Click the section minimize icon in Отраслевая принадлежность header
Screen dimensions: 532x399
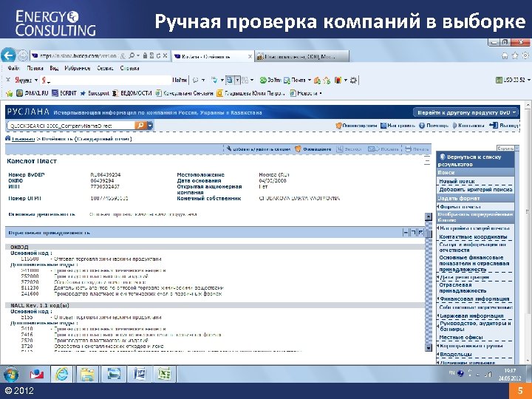point(406,233)
